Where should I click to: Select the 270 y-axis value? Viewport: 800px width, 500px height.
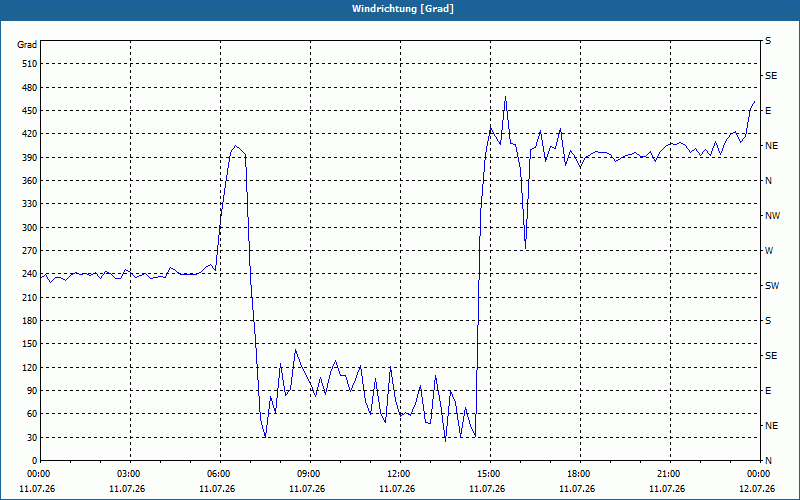click(30, 251)
